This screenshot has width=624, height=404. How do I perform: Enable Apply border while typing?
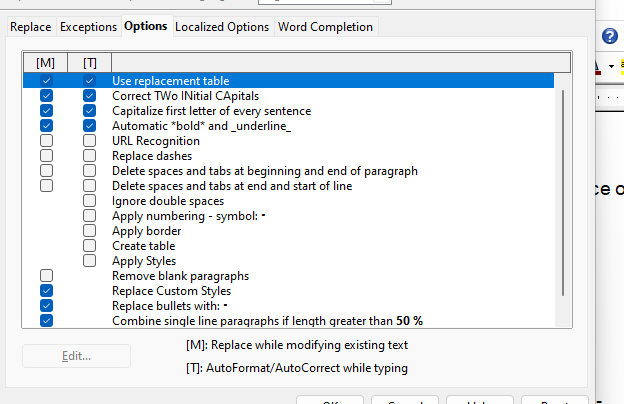click(x=89, y=230)
